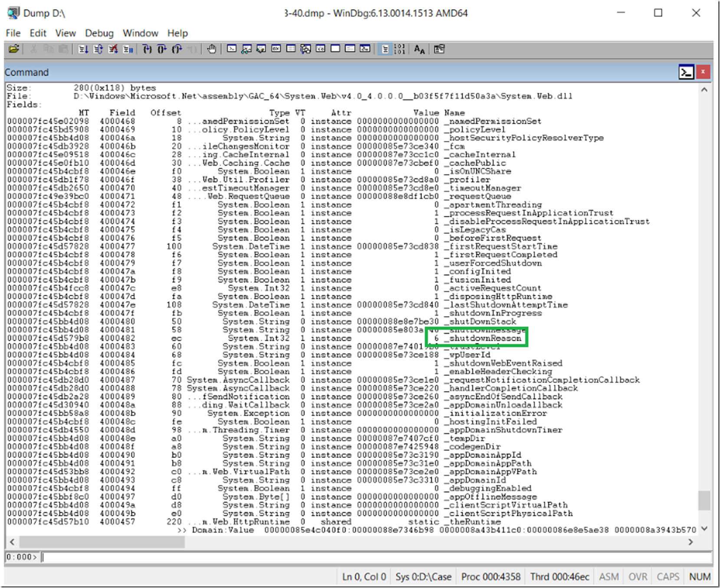The height and width of the screenshot is (588, 720).
Task: Open the Window menu
Action: tap(140, 33)
